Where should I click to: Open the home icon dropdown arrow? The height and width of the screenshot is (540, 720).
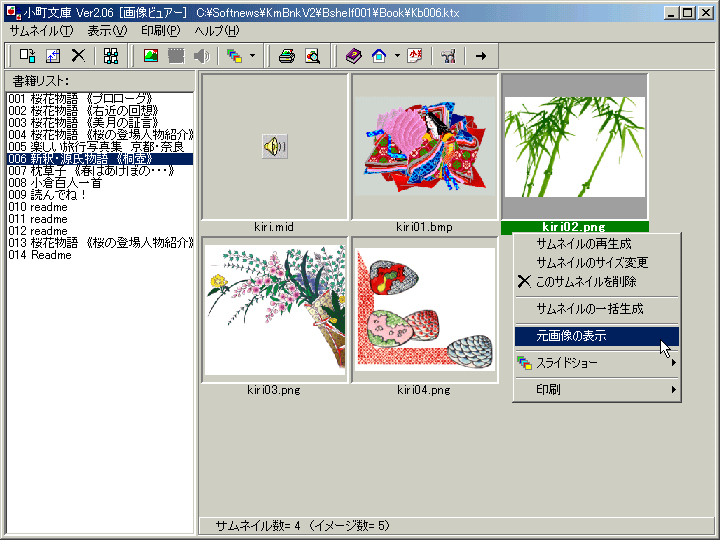tap(397, 56)
